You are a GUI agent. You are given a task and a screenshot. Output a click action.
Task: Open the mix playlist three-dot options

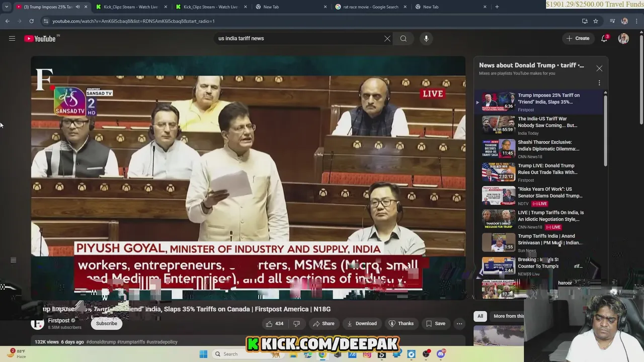click(x=599, y=83)
